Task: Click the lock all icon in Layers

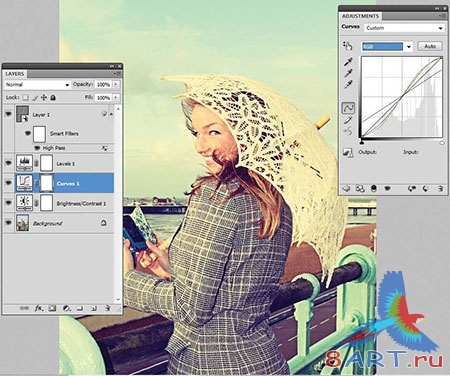Action: click(x=53, y=98)
